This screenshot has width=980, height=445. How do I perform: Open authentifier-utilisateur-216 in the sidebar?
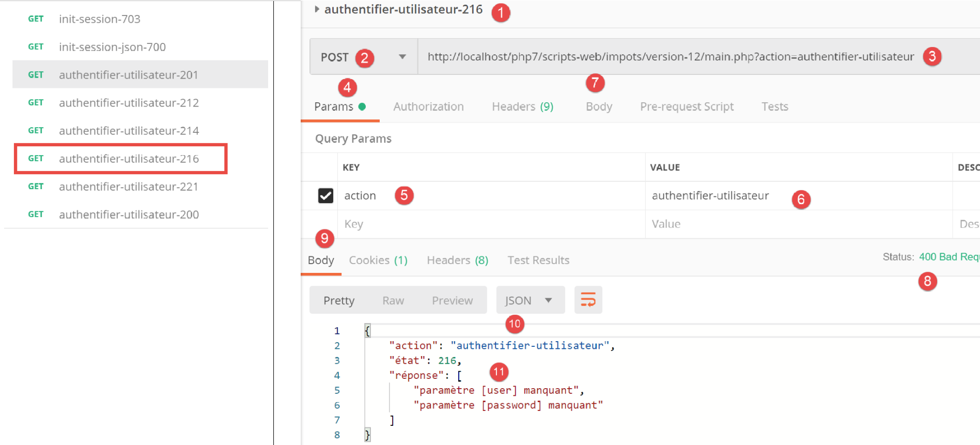coord(129,159)
